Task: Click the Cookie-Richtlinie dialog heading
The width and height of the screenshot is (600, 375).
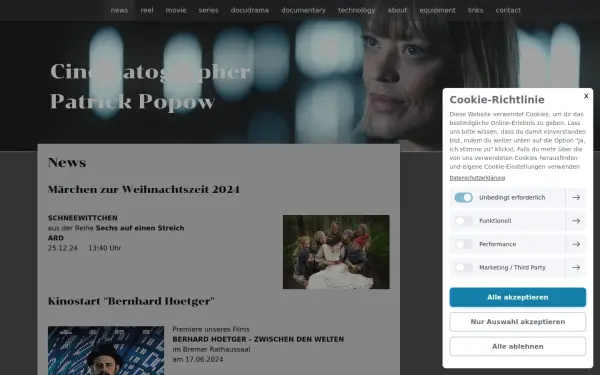Action: 497,99
